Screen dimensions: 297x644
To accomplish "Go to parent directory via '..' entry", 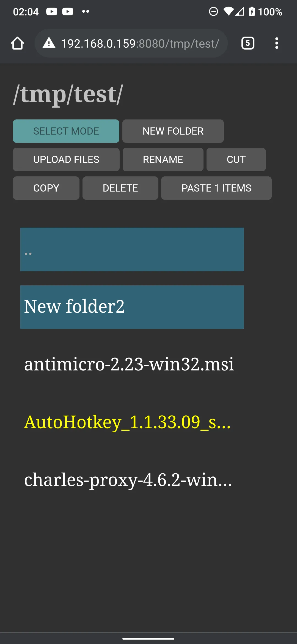I will point(132,249).
